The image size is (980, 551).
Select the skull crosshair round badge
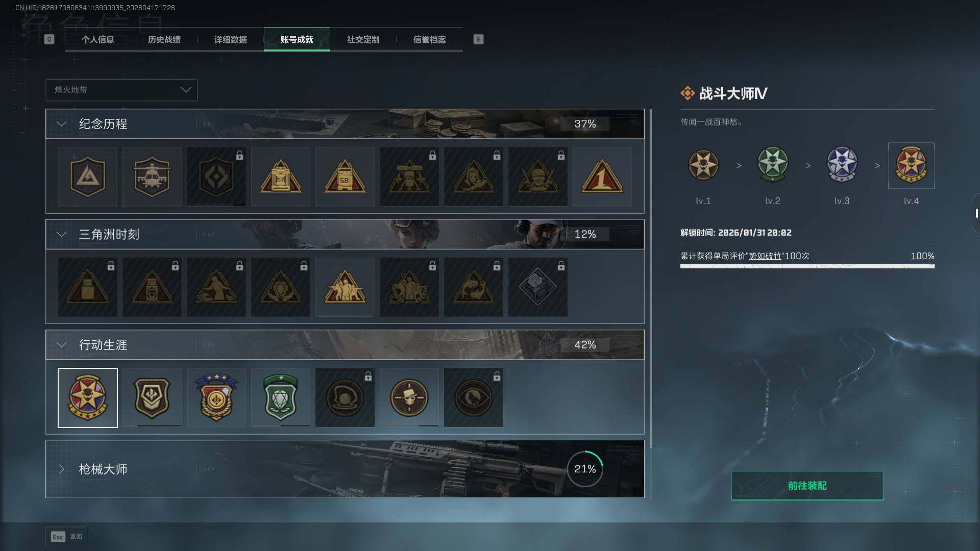tap(409, 397)
